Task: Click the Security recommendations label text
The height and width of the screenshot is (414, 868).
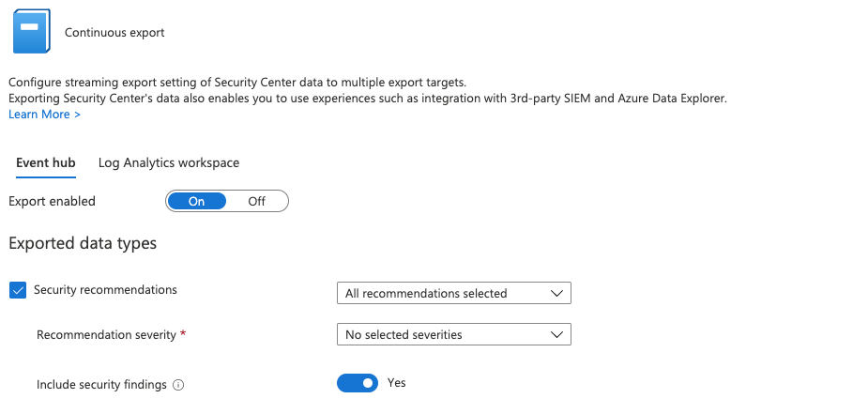Action: pyautogui.click(x=105, y=290)
